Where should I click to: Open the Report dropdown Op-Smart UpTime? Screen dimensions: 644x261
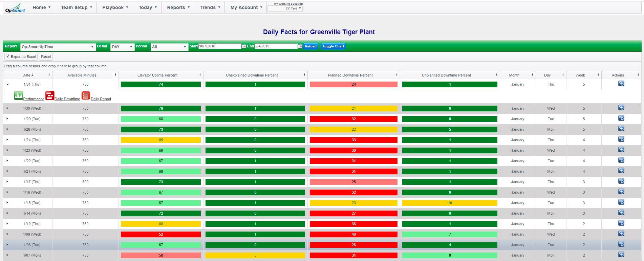tap(58, 47)
